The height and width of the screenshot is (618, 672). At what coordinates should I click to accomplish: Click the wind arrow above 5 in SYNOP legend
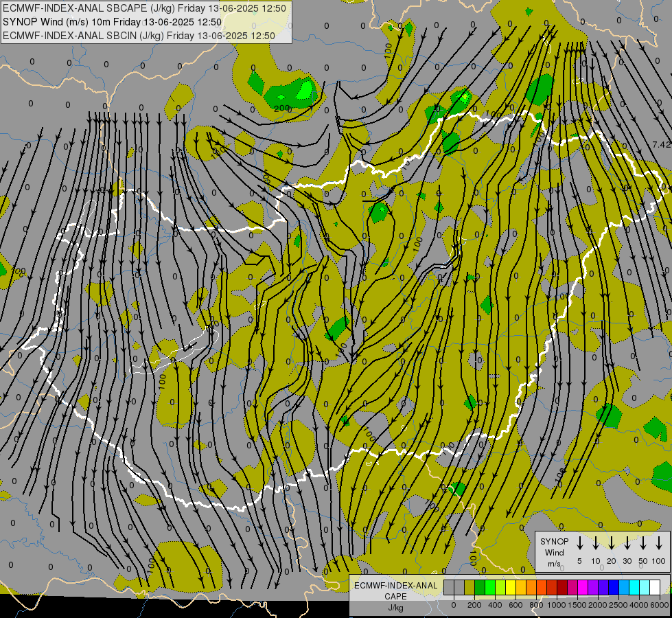579,542
